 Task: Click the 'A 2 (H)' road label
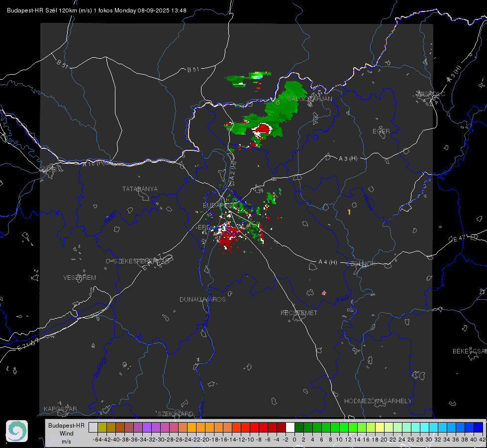[x=233, y=170]
